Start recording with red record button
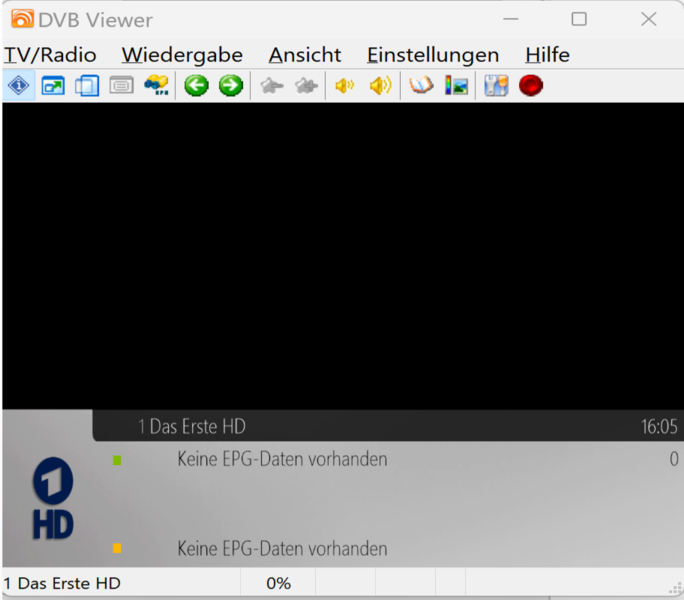The height and width of the screenshot is (600, 684). click(531, 86)
